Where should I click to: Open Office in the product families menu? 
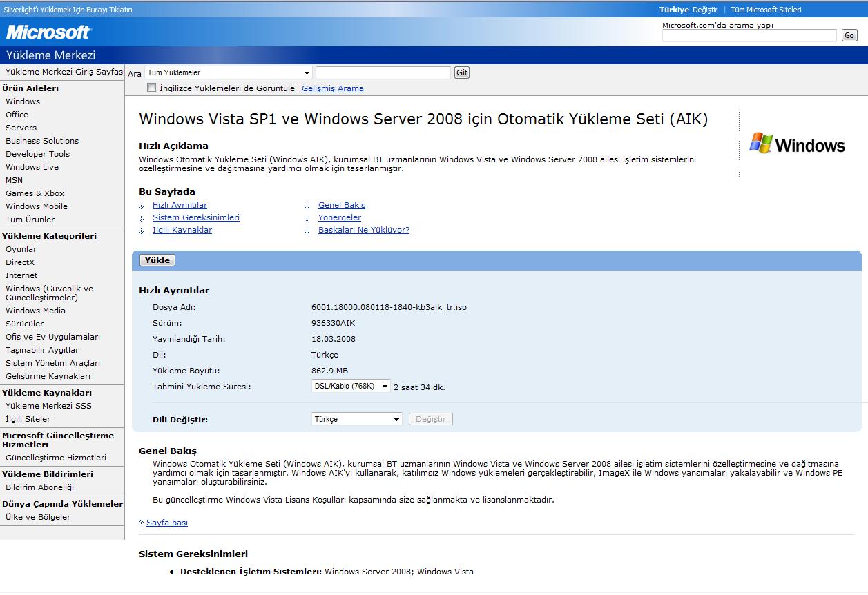coord(17,115)
